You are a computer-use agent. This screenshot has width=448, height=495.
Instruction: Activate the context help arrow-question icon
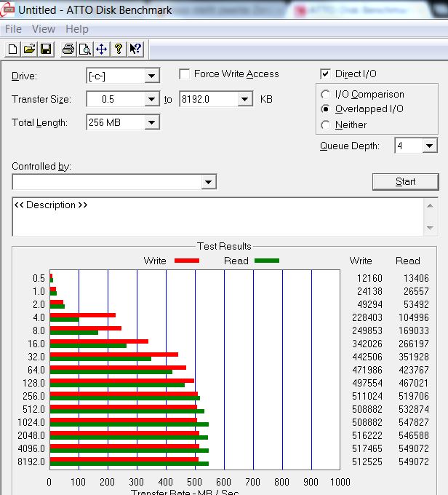point(136,49)
